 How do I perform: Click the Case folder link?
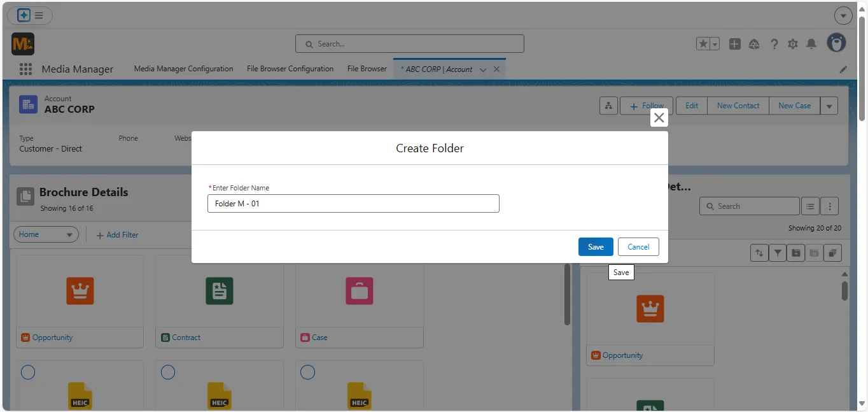(x=319, y=337)
